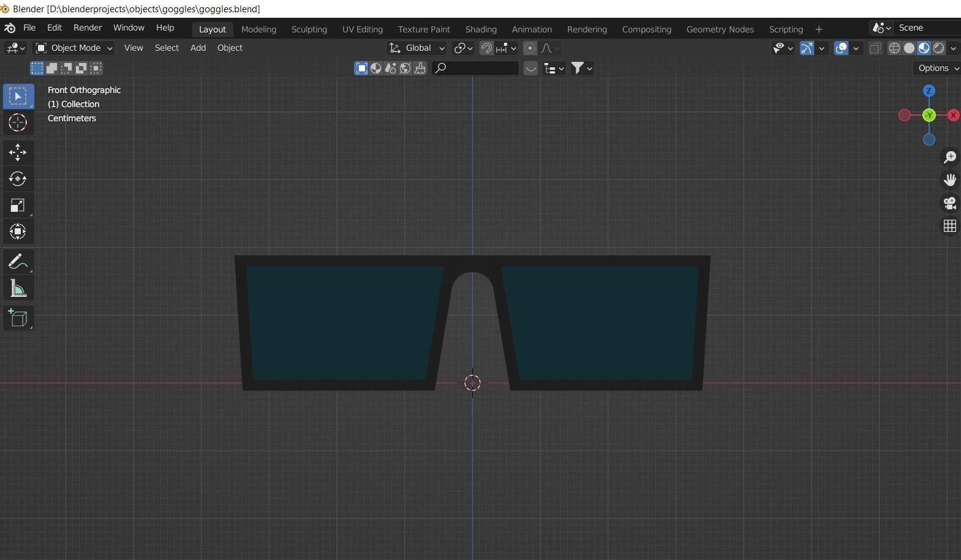Select the Select Box tool

[x=18, y=96]
